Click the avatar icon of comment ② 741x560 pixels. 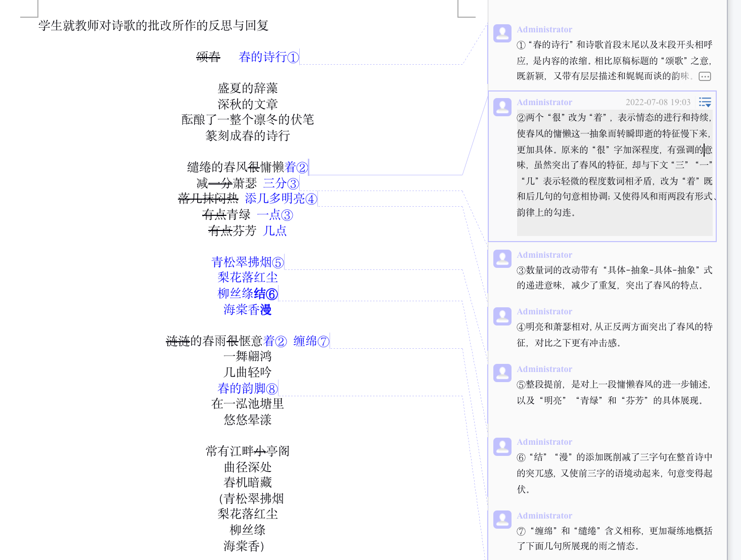(x=502, y=107)
